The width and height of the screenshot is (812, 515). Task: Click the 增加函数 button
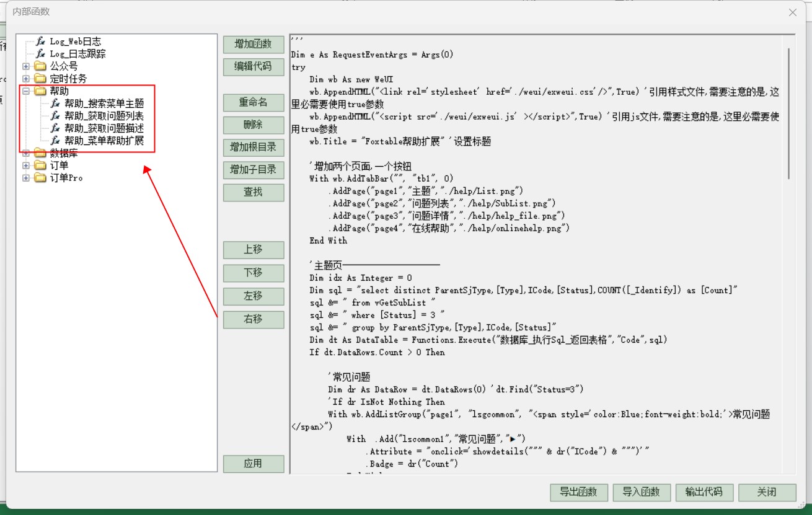(253, 44)
